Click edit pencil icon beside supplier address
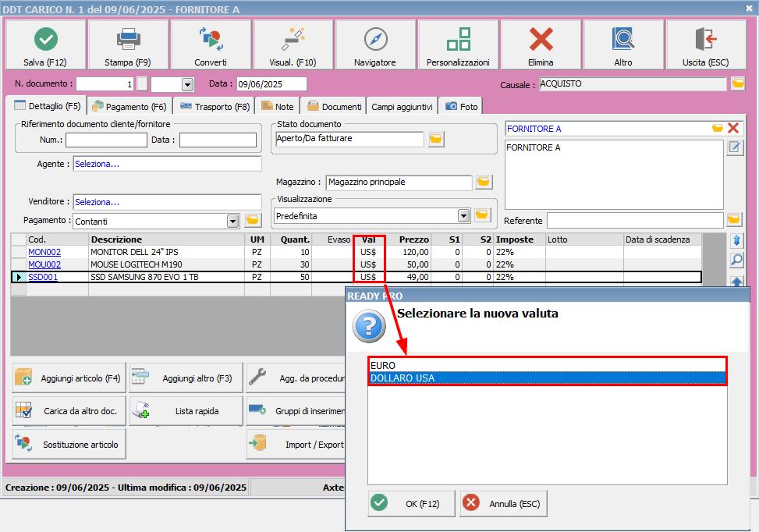This screenshot has width=759, height=532. [734, 147]
